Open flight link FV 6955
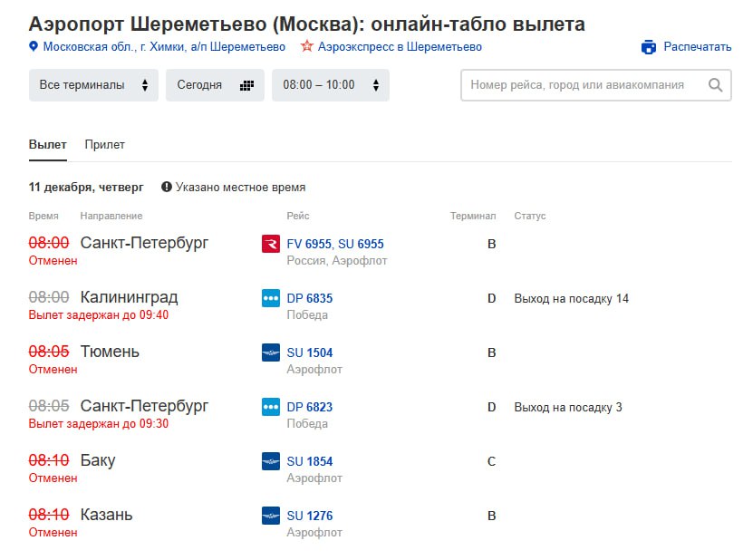Viewport: 743px width, 560px height. (310, 244)
